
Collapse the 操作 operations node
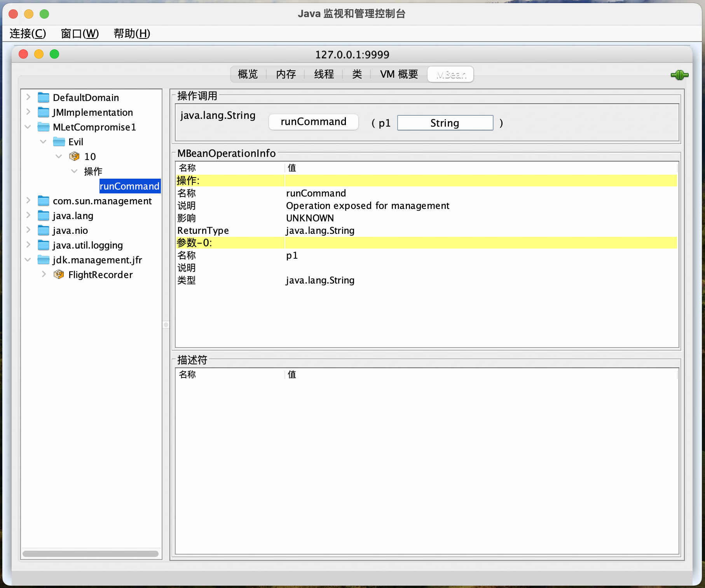point(75,171)
